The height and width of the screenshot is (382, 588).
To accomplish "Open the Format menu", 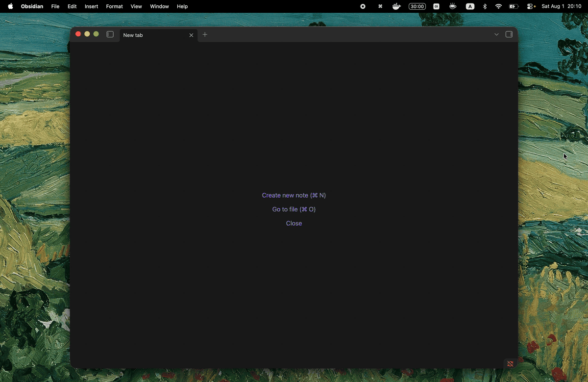I will [x=114, y=6].
